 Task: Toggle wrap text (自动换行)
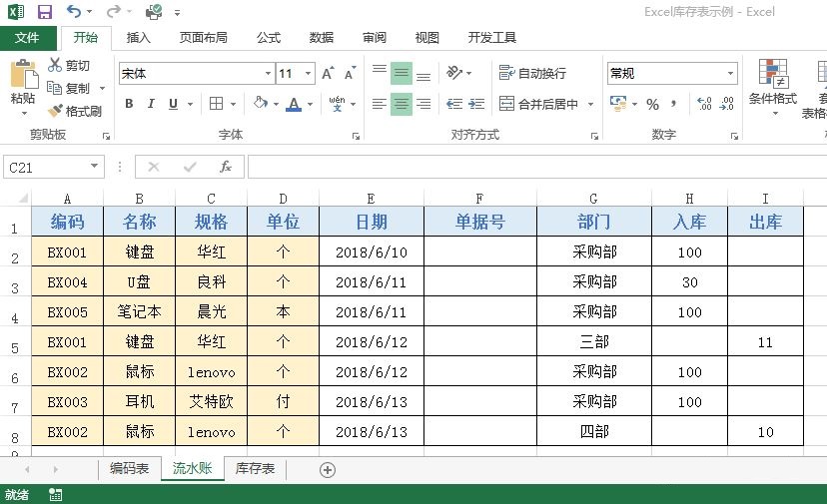[532, 73]
